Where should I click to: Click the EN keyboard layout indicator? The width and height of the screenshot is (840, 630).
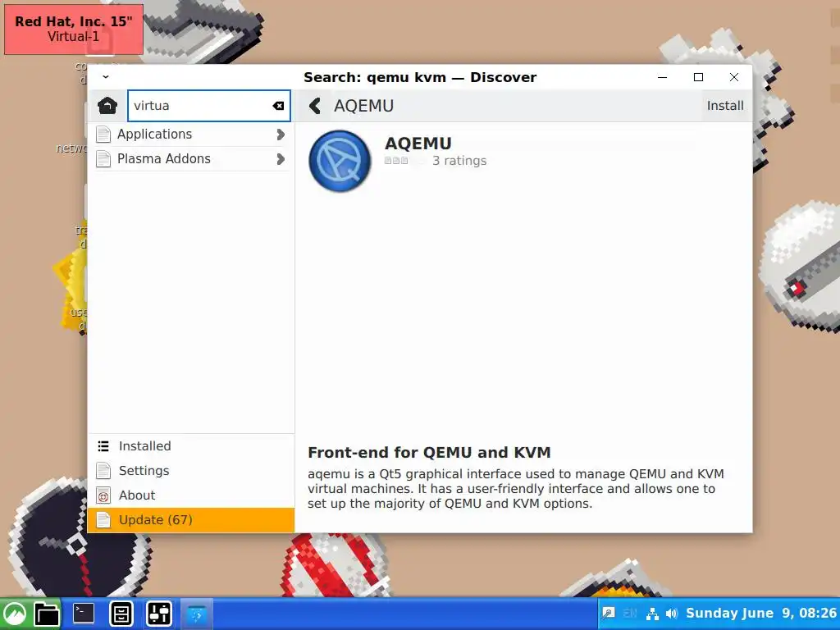point(630,614)
